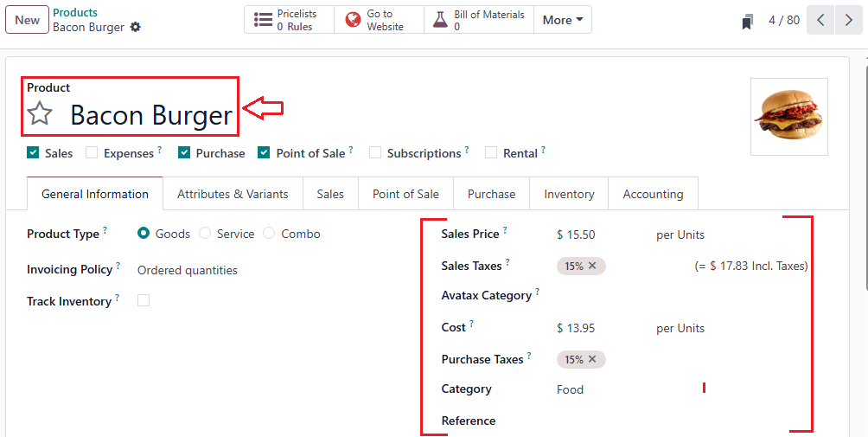868x437 pixels.
Task: Select the Service product type
Action: pos(205,234)
